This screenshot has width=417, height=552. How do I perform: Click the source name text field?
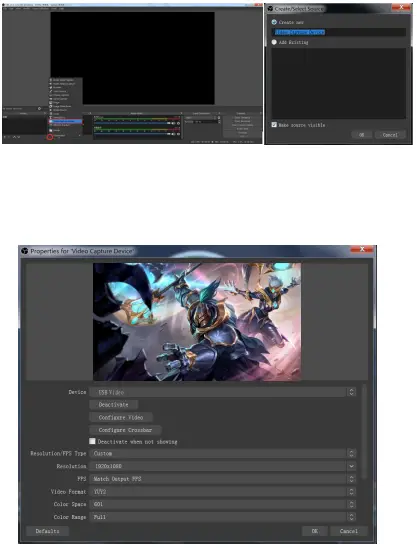coord(339,32)
